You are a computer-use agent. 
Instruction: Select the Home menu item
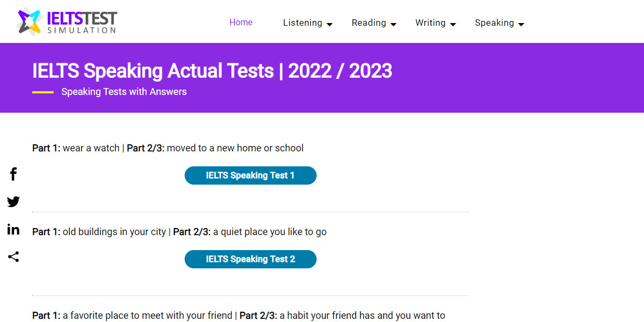click(241, 22)
